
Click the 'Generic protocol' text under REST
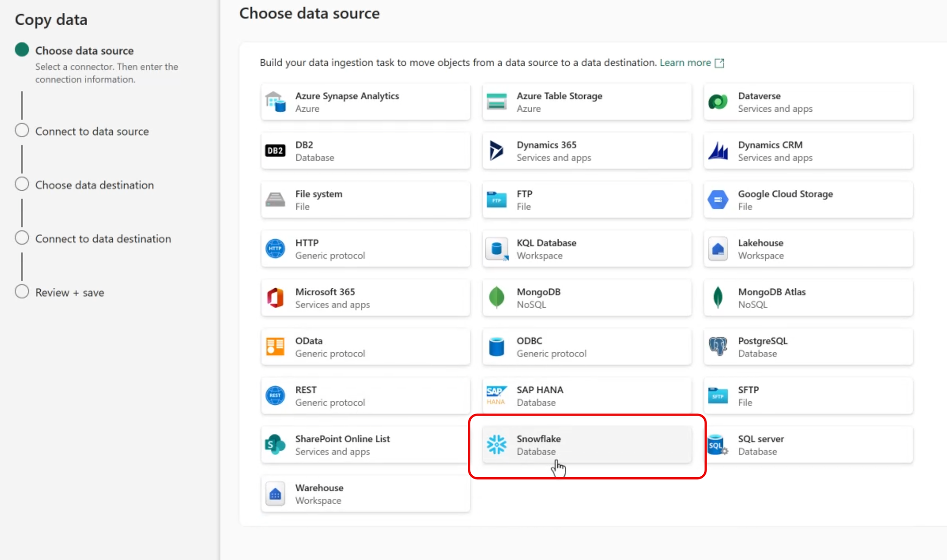click(x=330, y=403)
